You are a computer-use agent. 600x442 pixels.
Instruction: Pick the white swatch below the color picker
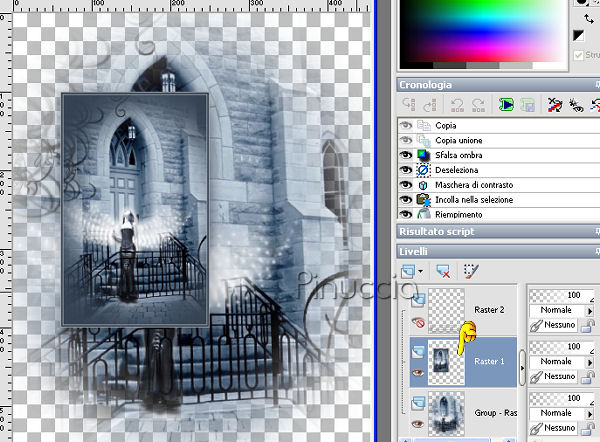point(548,65)
